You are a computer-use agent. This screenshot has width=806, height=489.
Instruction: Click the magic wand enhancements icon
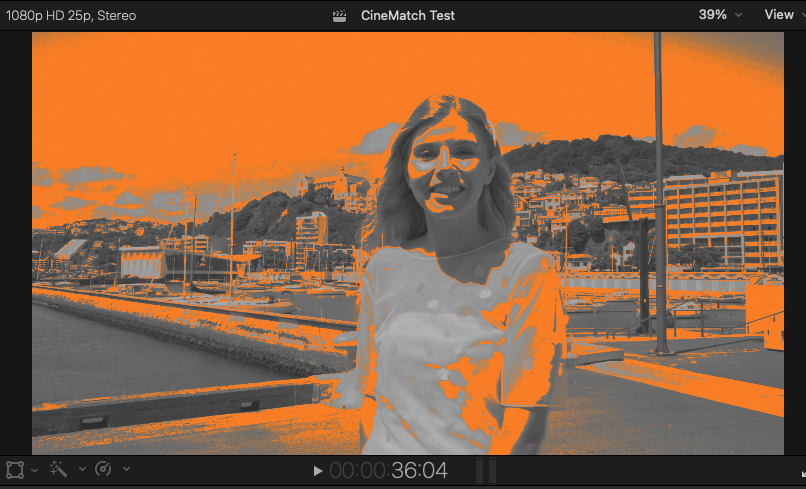tap(60, 469)
